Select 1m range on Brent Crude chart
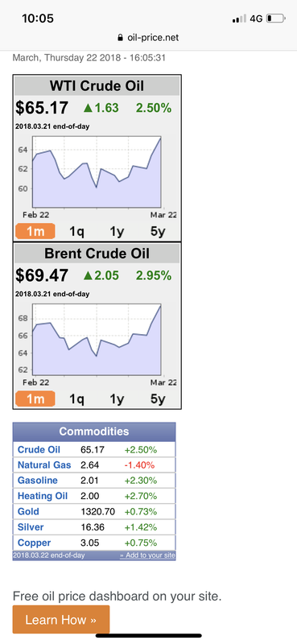Viewport: 297px width, 644px height. [x=35, y=398]
